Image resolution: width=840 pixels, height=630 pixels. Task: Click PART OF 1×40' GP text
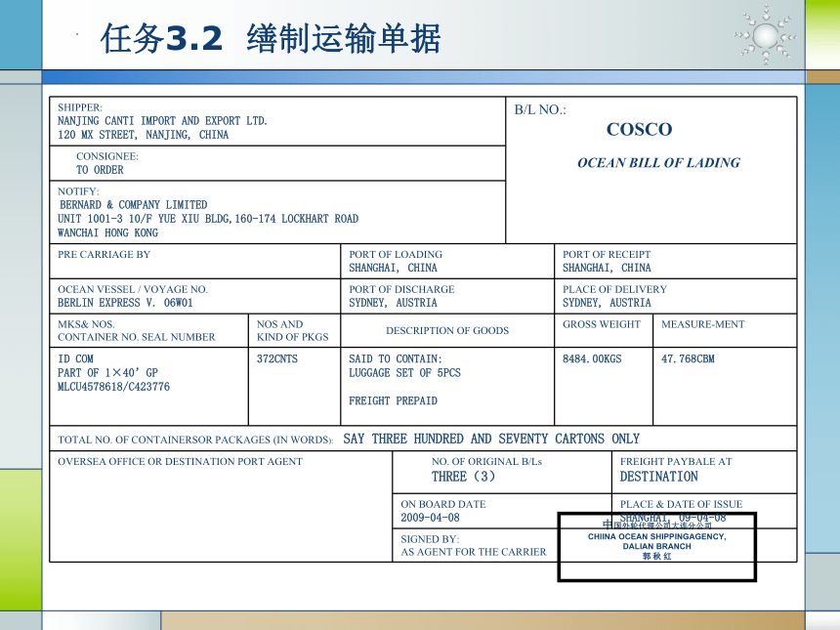[x=107, y=373]
